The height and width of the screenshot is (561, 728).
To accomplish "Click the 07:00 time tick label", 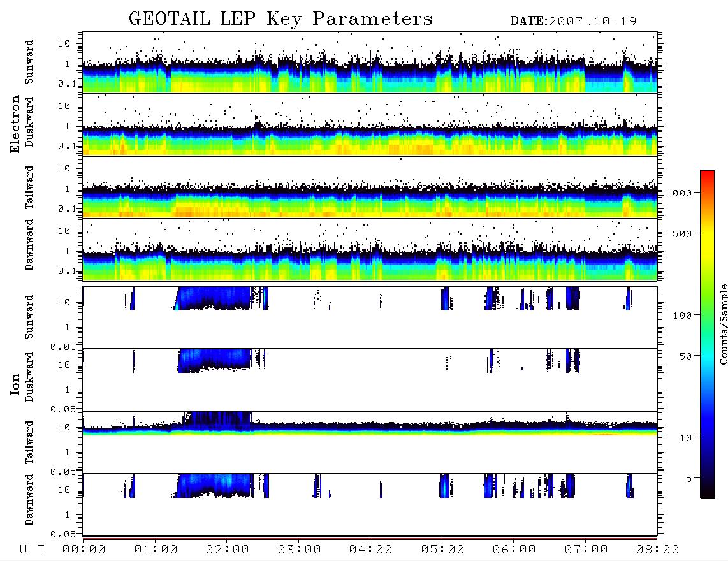I will pyautogui.click(x=586, y=550).
